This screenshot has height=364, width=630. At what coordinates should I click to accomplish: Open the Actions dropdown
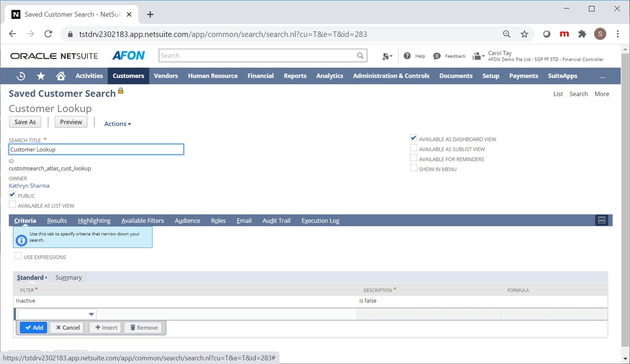pos(117,124)
